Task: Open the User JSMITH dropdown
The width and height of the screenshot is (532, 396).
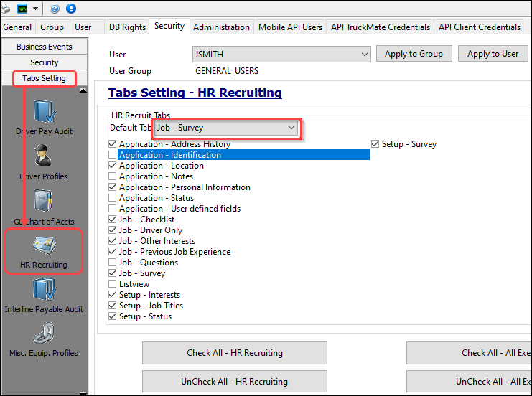Action: [281, 55]
